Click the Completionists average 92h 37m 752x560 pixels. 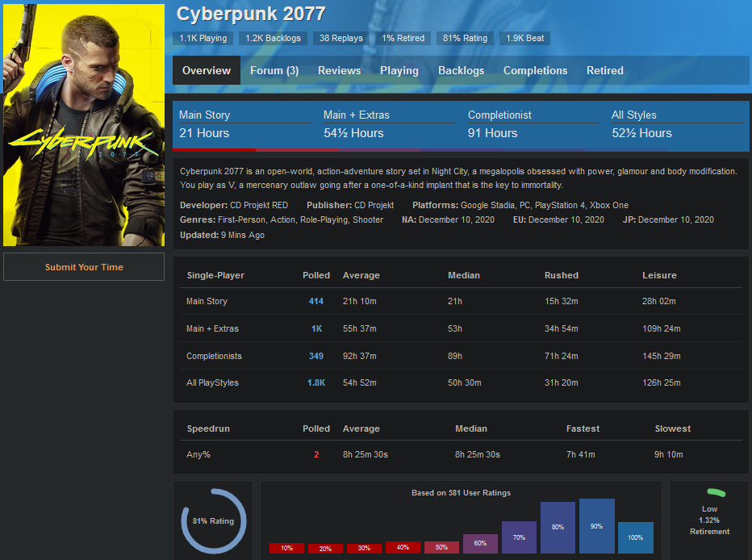point(359,356)
